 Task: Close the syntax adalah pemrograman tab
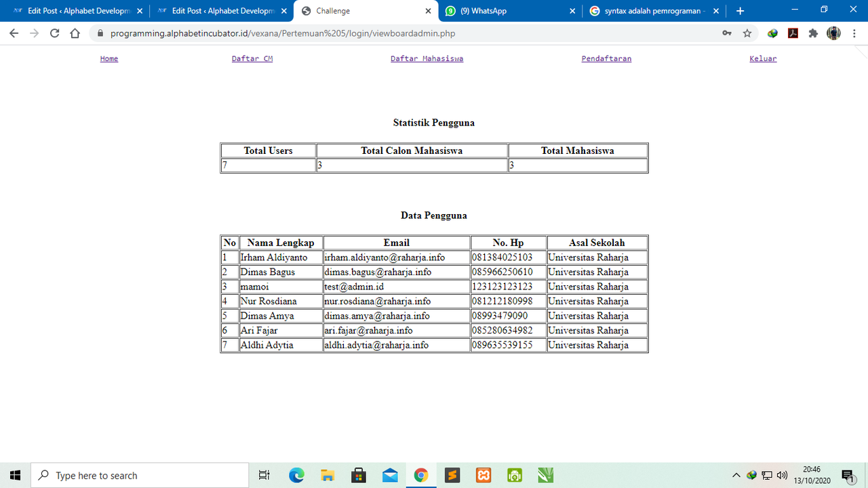coord(716,11)
